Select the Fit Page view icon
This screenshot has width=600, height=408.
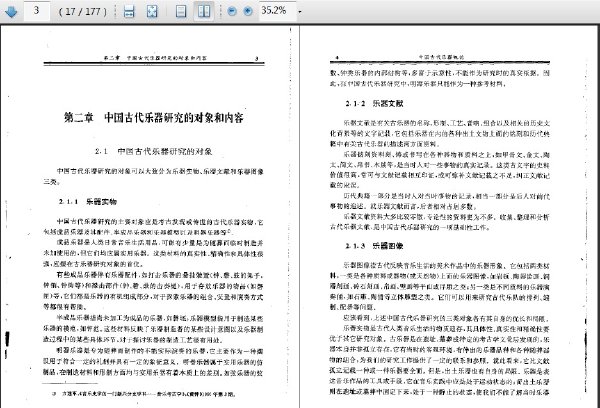point(152,11)
